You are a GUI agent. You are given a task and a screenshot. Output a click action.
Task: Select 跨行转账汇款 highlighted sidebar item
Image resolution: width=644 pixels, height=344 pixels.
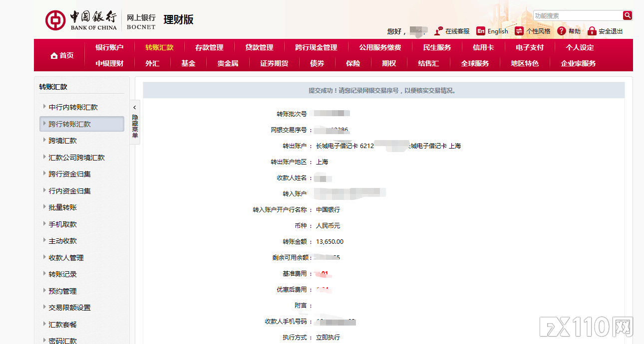point(82,124)
